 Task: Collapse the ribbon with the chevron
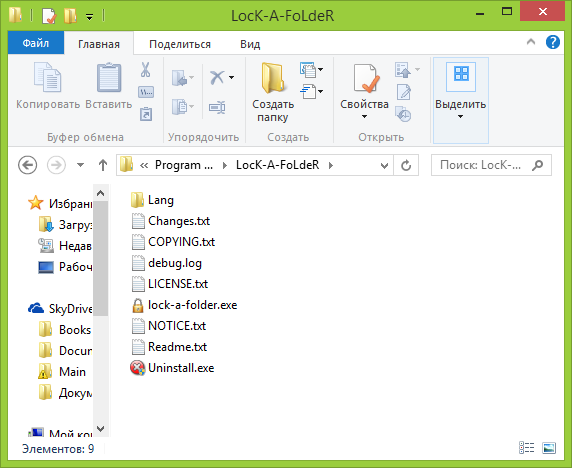coord(531,42)
